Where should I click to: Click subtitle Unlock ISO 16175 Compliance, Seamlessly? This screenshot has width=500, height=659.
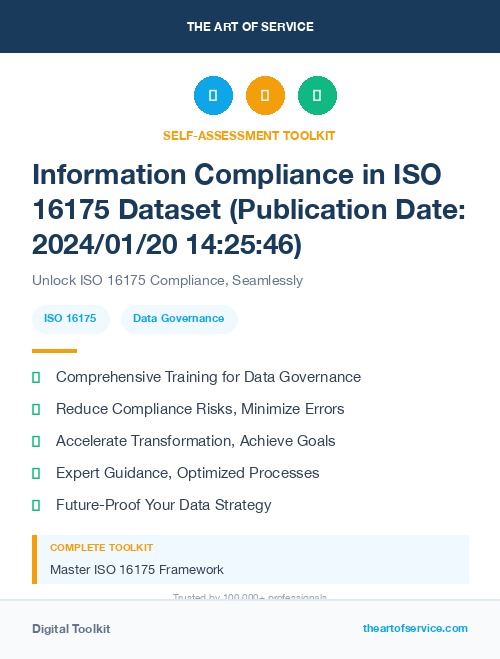point(167,280)
